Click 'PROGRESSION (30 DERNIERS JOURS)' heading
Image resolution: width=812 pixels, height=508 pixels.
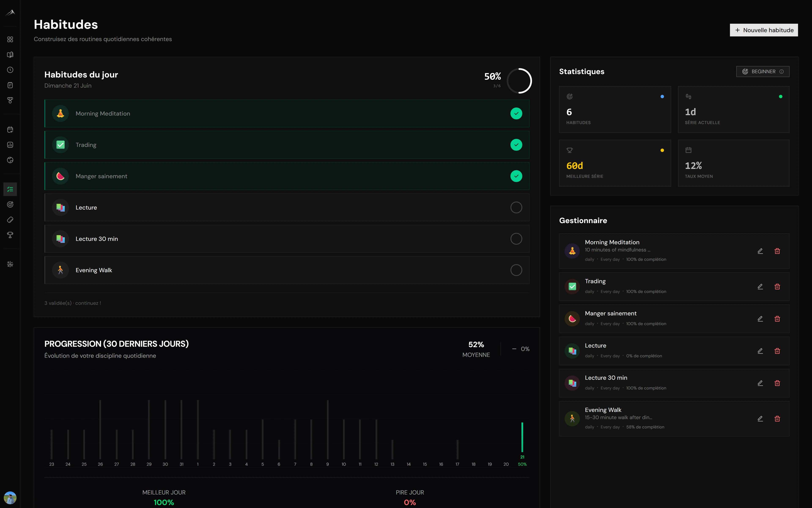(x=117, y=344)
